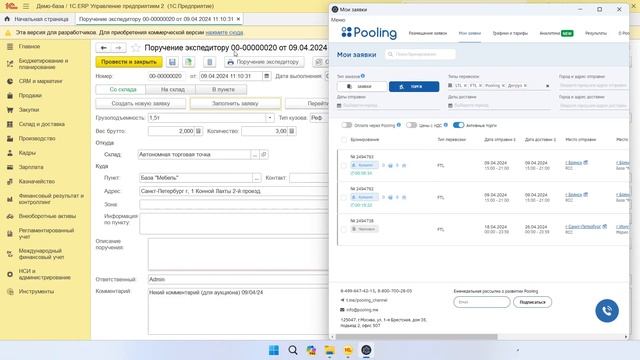
Task: Open Графики и тарифы in the Pooling menu
Action: pyautogui.click(x=510, y=33)
